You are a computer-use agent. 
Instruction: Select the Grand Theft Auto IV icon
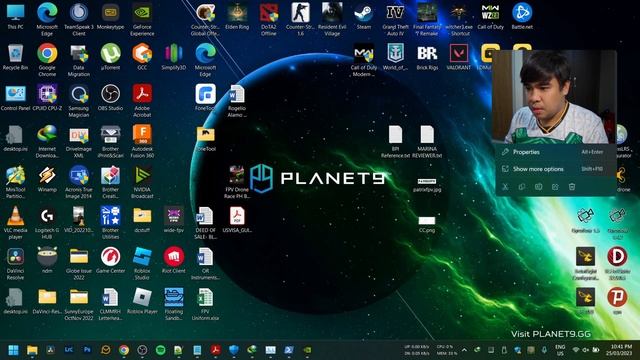click(395, 19)
